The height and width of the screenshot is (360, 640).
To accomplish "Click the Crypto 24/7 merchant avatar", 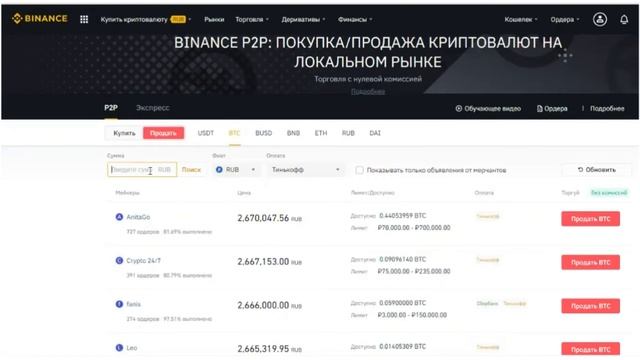I will [x=119, y=260].
